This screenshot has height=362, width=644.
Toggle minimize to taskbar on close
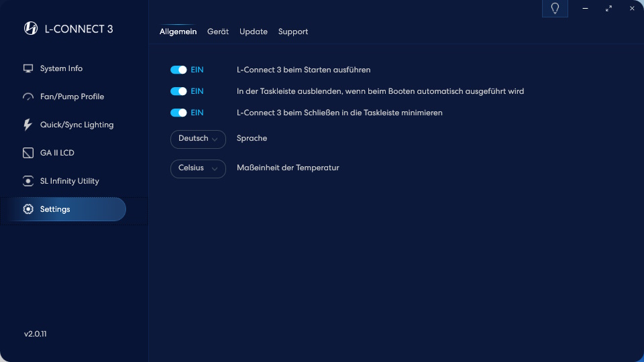pyautogui.click(x=178, y=113)
